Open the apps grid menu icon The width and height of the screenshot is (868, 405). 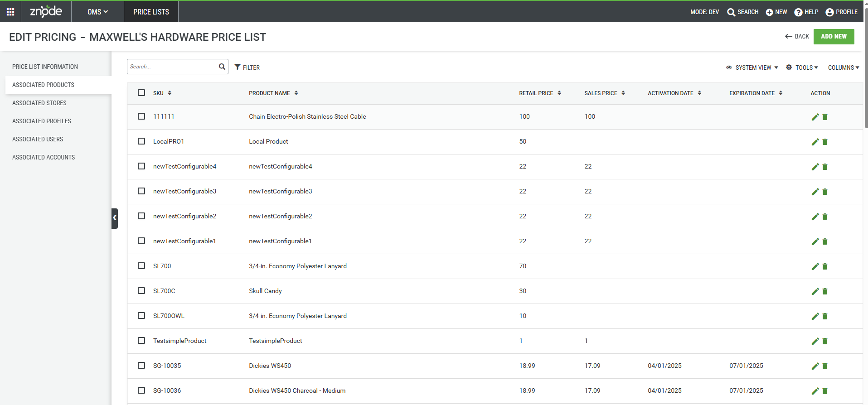point(10,12)
